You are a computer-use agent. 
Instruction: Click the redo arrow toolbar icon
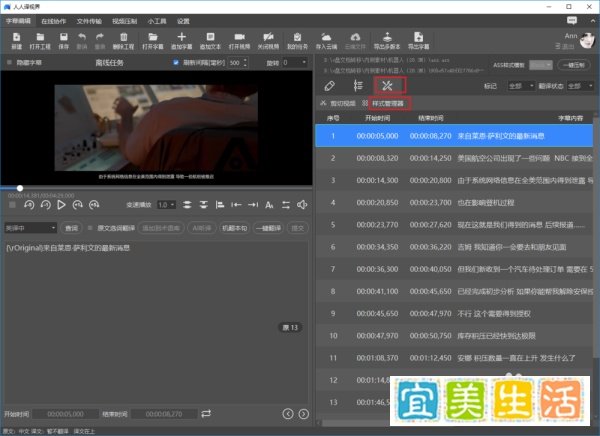pyautogui.click(x=99, y=37)
